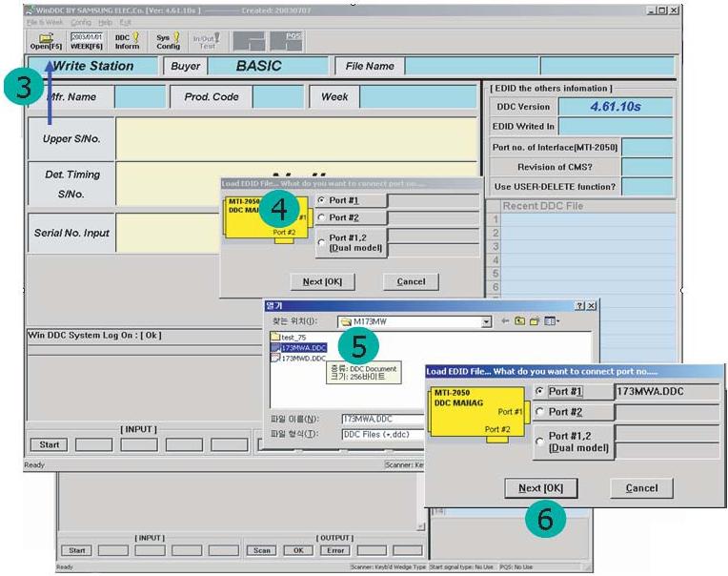The height and width of the screenshot is (576, 728).
Task: Expand the M173MW look-in folder dropdown
Action: (486, 321)
